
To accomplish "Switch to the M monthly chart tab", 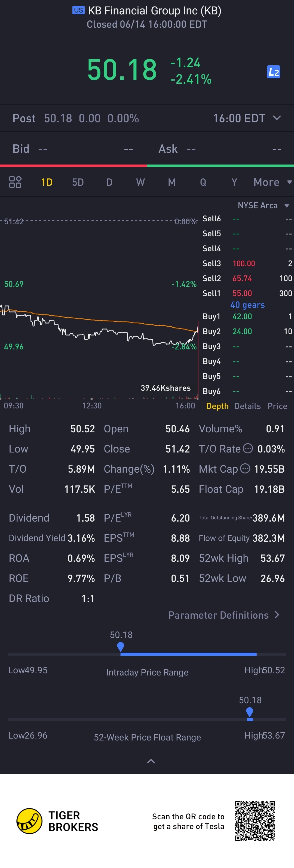I will click(x=171, y=182).
